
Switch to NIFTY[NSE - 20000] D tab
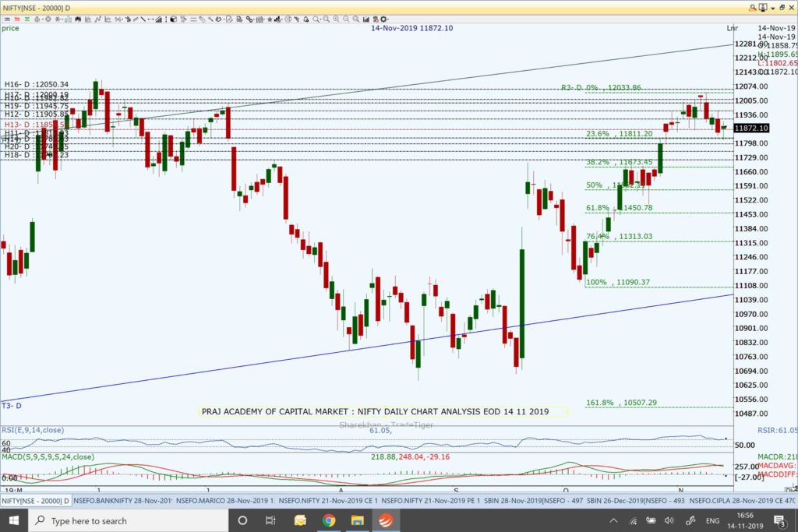(x=36, y=501)
